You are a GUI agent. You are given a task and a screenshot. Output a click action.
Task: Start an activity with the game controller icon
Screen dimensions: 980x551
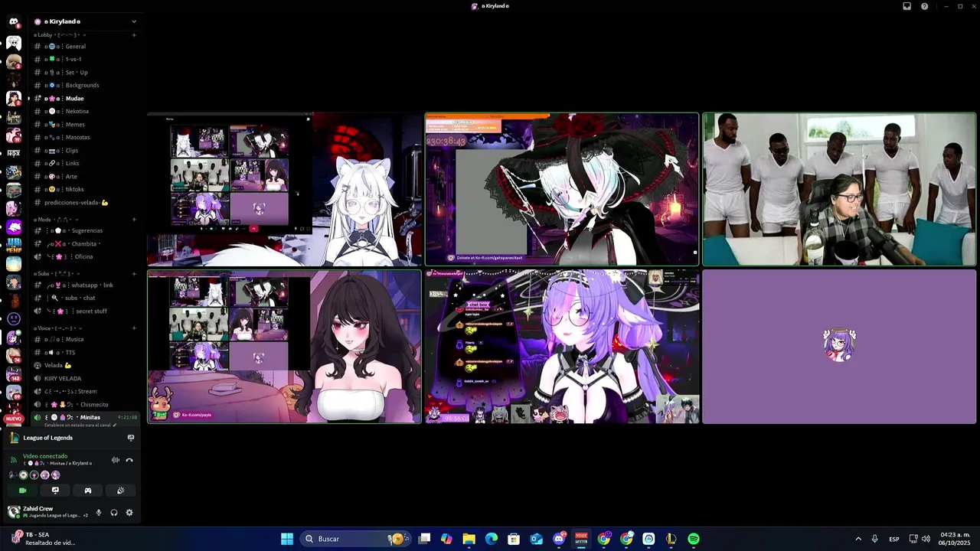(x=88, y=491)
